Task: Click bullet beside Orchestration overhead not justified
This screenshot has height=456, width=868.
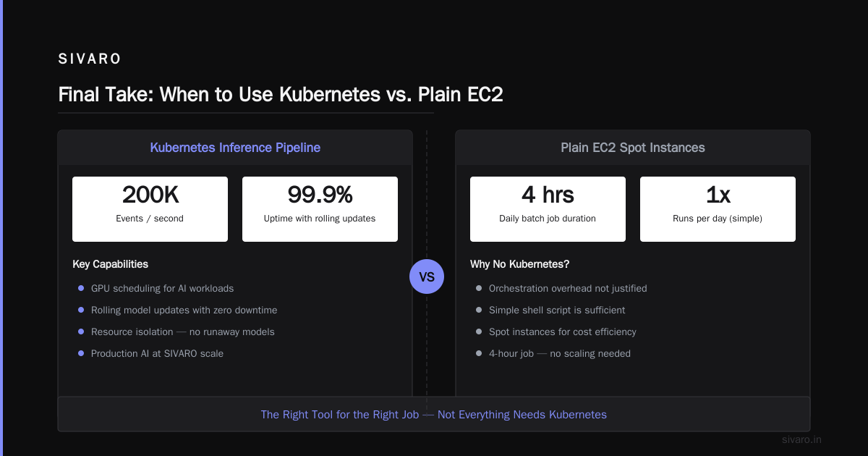Action: click(x=479, y=288)
